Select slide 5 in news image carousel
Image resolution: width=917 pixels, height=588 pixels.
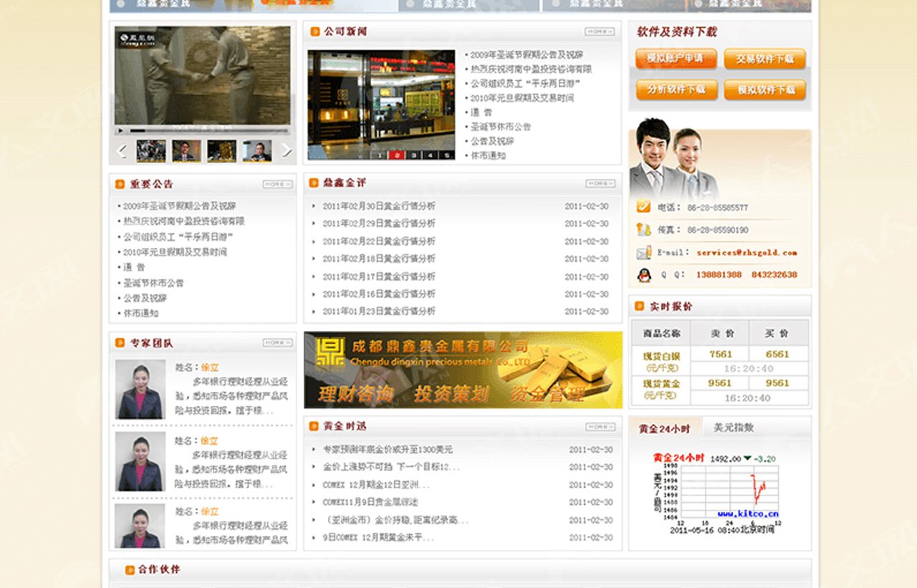pyautogui.click(x=447, y=155)
